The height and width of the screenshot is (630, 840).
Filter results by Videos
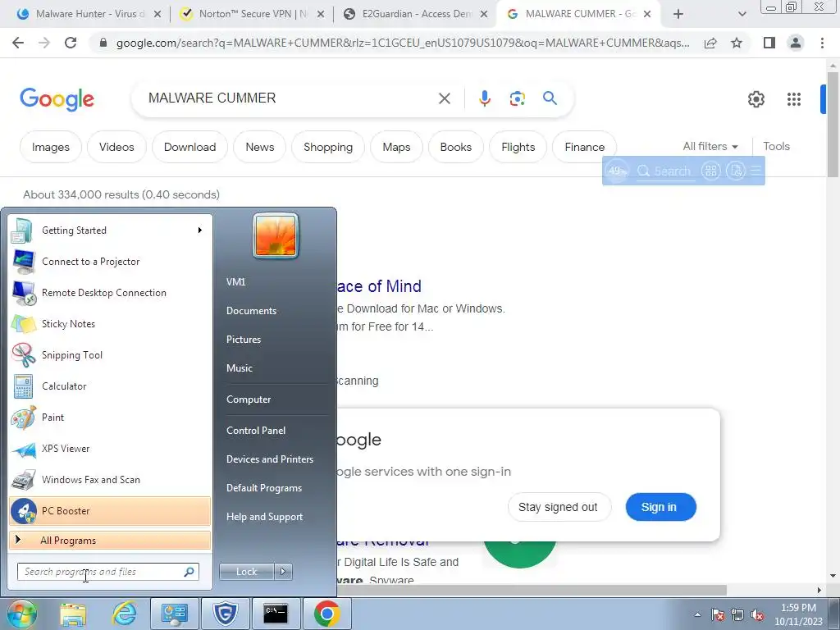click(116, 147)
